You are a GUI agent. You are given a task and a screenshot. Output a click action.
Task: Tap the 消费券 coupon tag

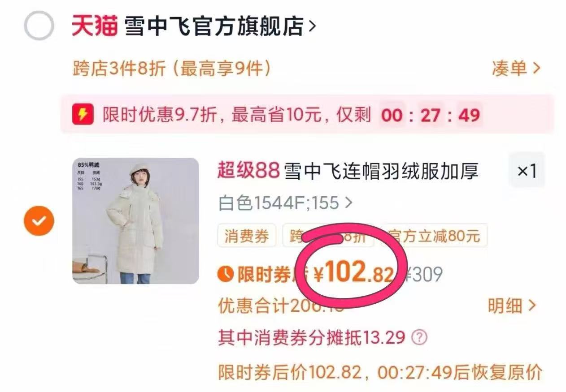point(247,236)
